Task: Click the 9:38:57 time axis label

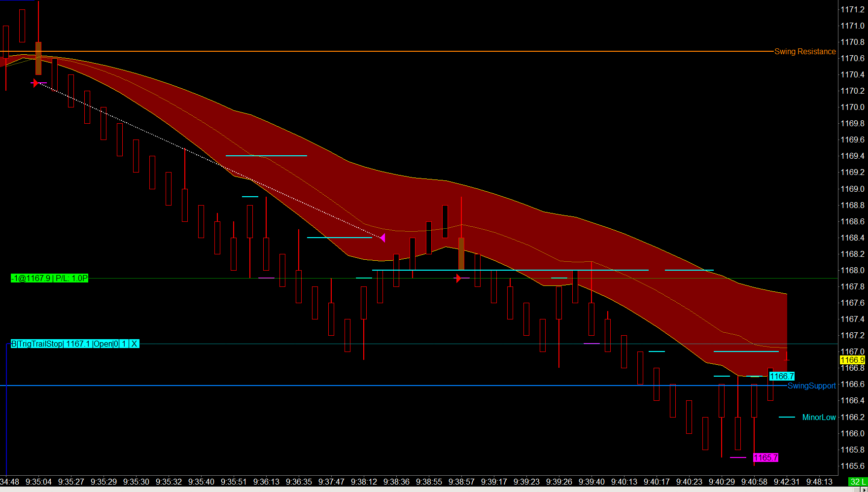Action: [461, 482]
